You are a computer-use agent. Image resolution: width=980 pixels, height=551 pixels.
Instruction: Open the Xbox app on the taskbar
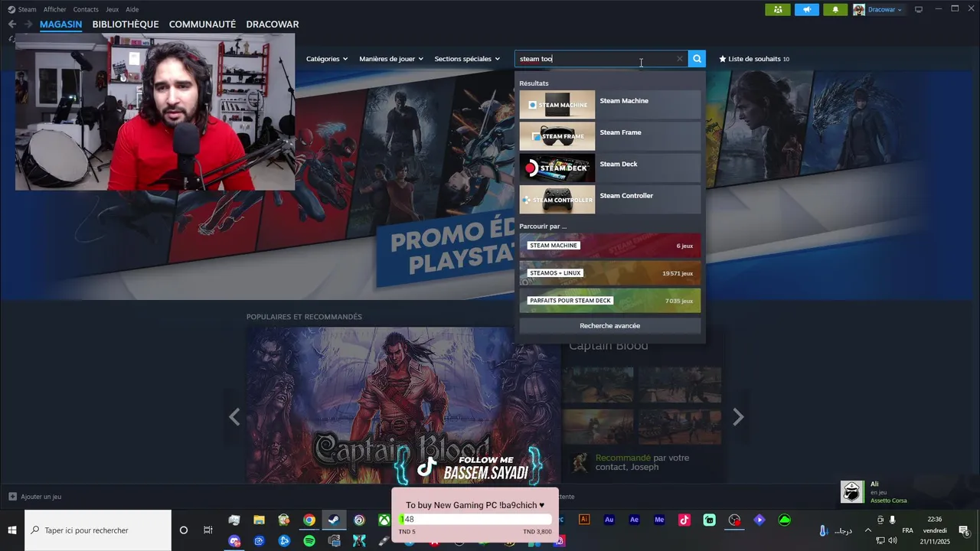pos(384,520)
